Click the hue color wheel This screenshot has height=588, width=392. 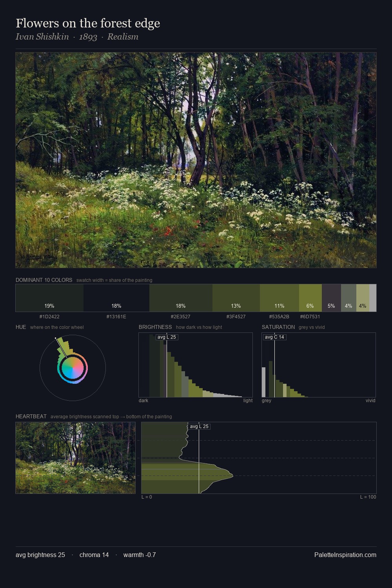pos(73,368)
